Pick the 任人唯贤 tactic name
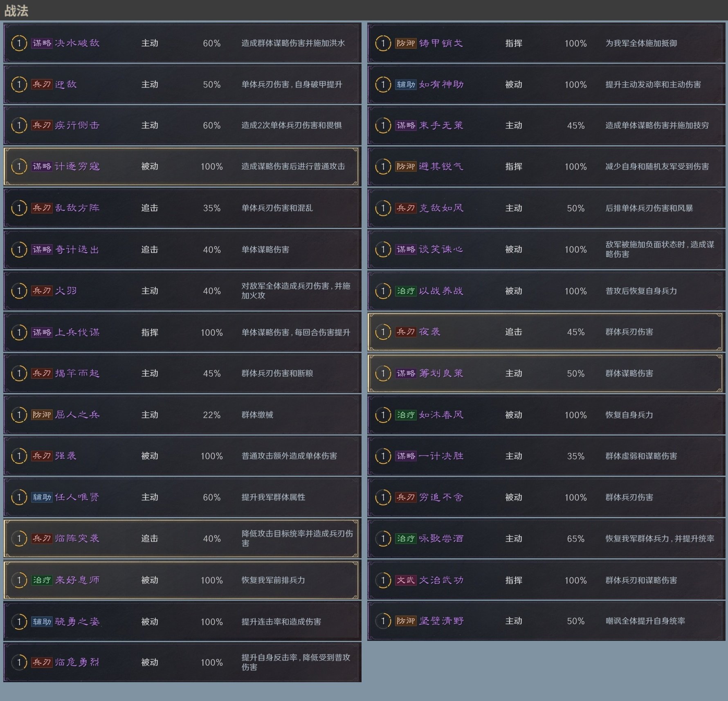The height and width of the screenshot is (701, 728). point(77,497)
